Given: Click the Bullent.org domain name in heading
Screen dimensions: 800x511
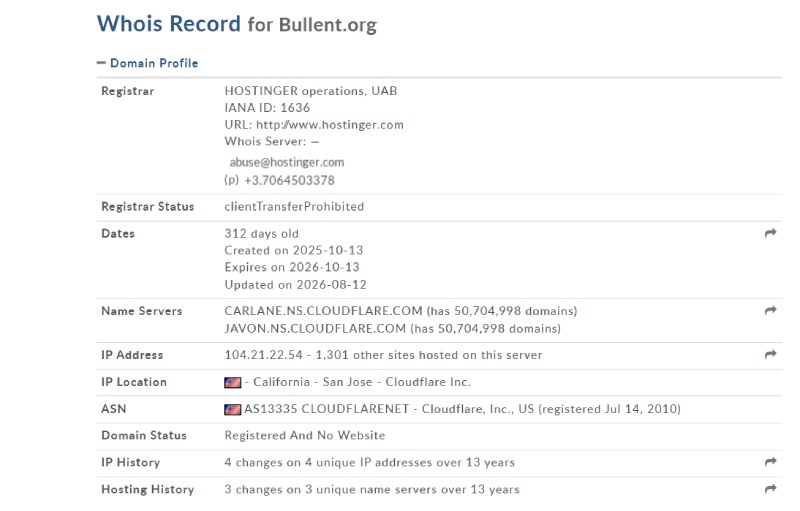Looking at the screenshot, I should pos(328,25).
